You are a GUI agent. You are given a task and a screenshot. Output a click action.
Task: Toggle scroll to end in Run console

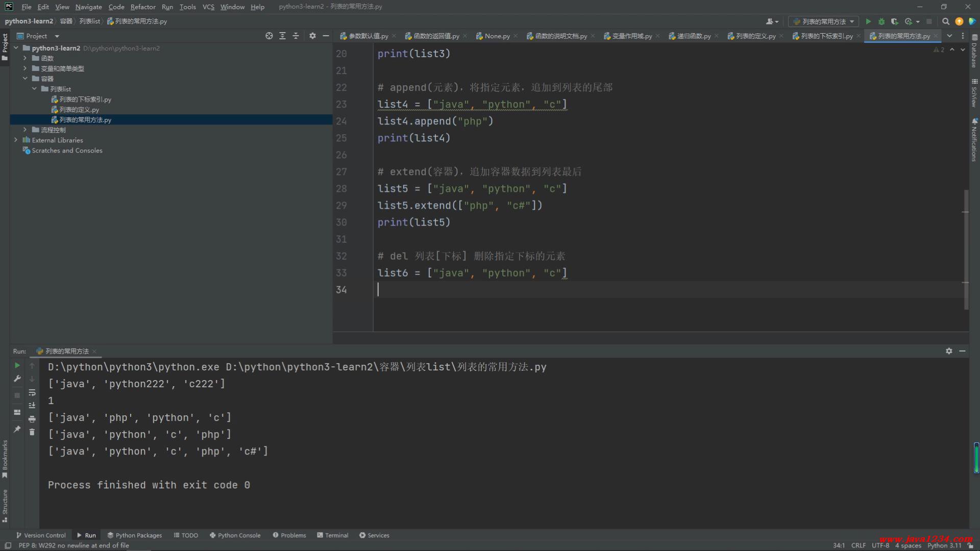click(x=32, y=406)
